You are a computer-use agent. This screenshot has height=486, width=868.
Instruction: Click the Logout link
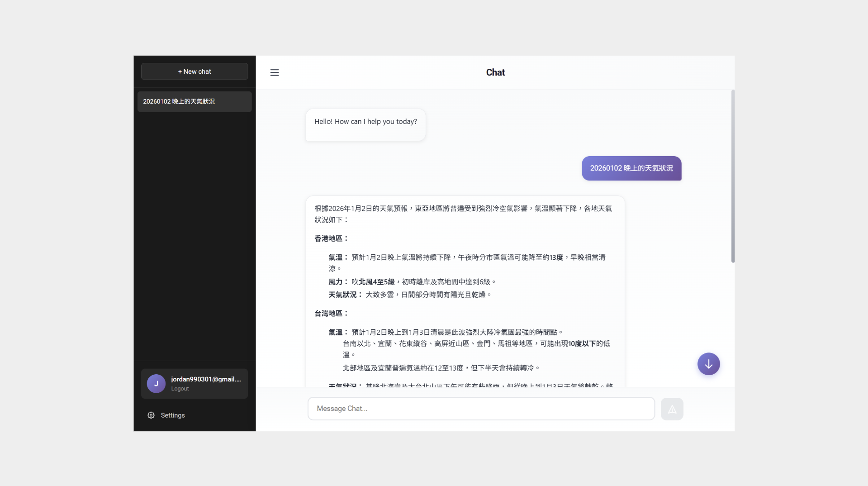point(180,389)
